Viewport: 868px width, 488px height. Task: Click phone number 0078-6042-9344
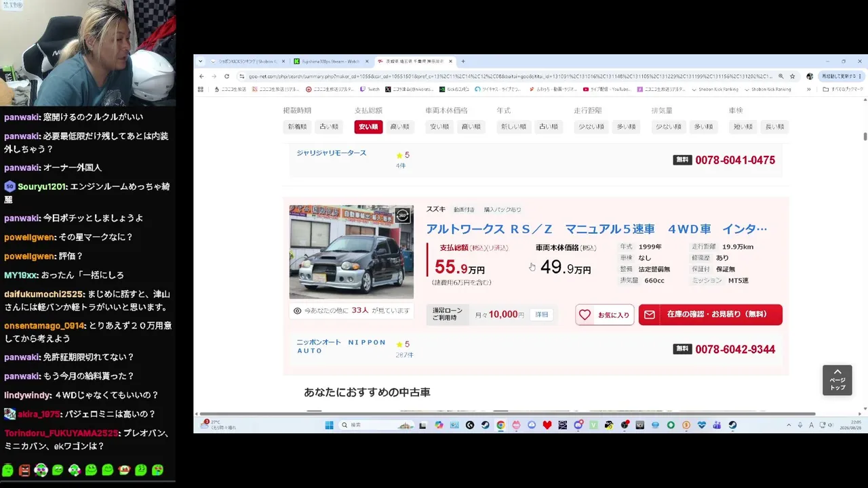735,349
